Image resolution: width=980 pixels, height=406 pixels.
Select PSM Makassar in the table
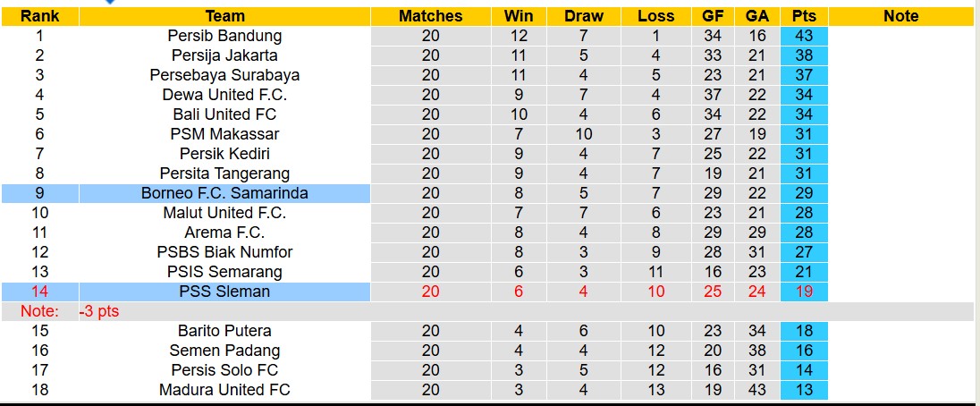point(224,134)
